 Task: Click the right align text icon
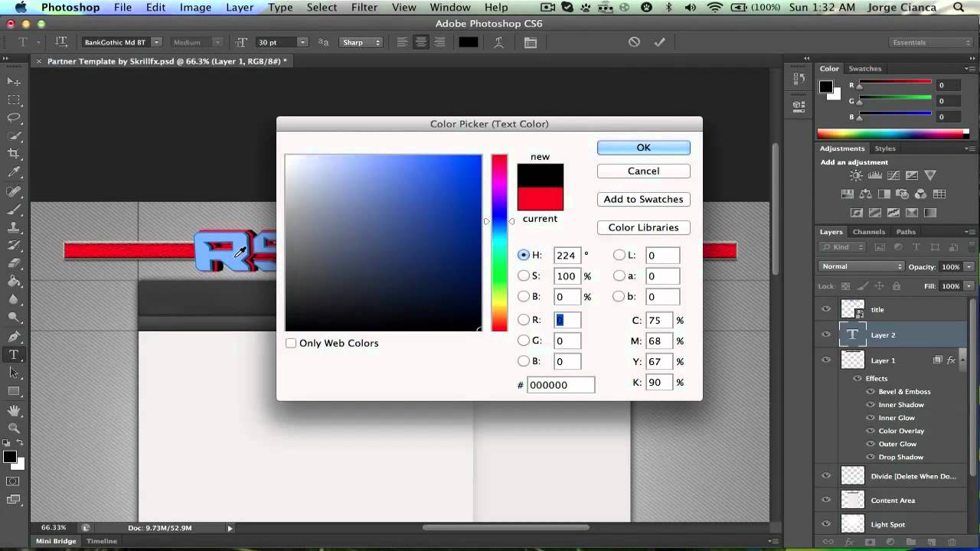pyautogui.click(x=439, y=42)
